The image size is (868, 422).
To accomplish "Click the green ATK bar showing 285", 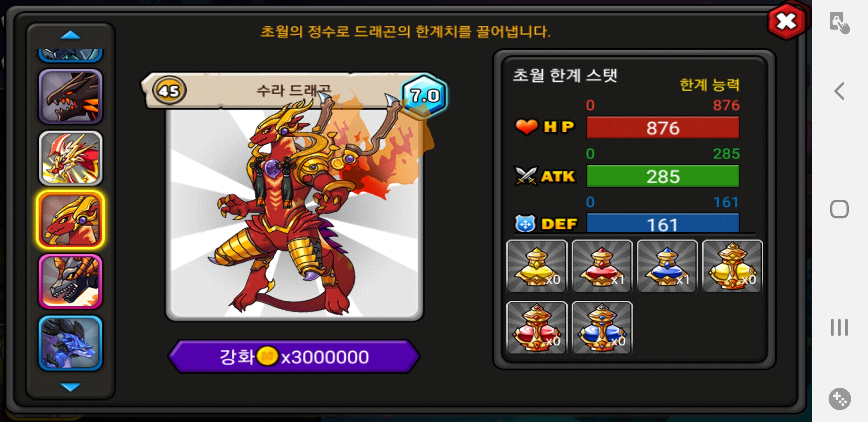I will pos(663,176).
